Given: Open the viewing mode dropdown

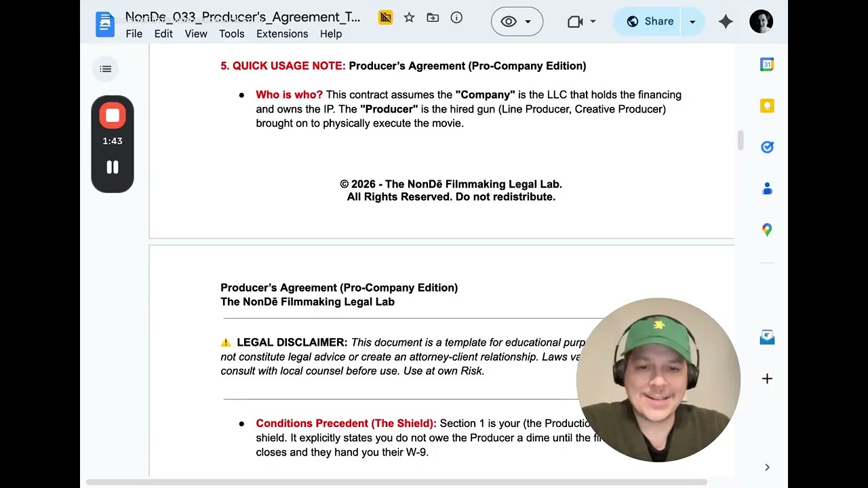Looking at the screenshot, I should tap(517, 22).
